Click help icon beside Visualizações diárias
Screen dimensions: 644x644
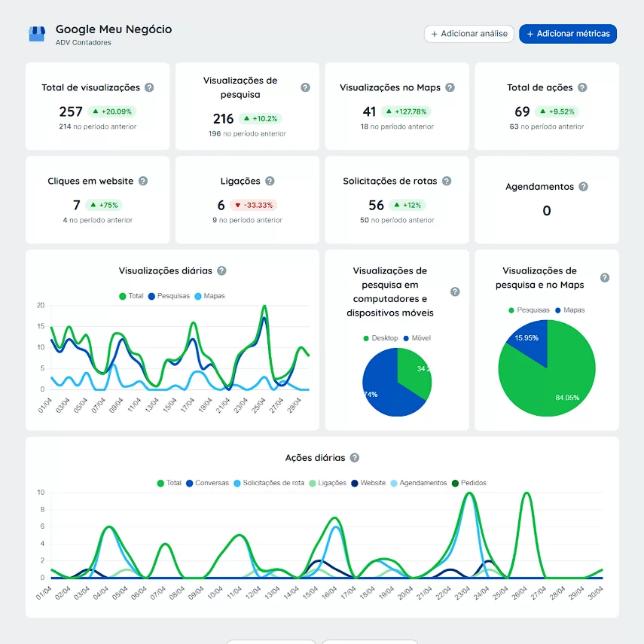[221, 270]
